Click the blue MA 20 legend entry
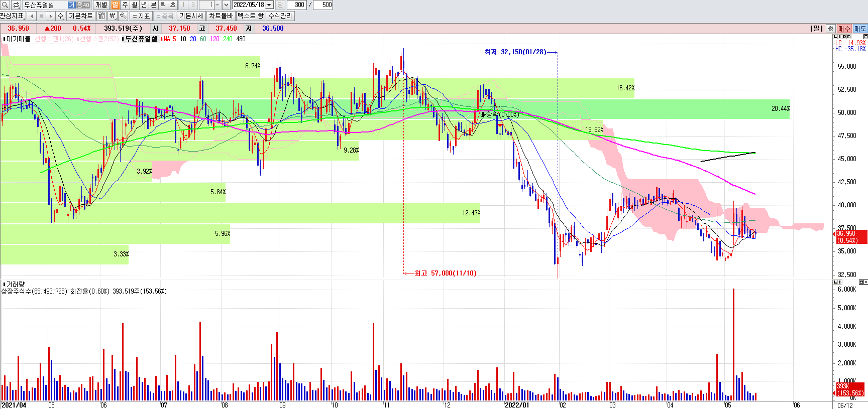The image size is (868, 409). click(x=193, y=39)
